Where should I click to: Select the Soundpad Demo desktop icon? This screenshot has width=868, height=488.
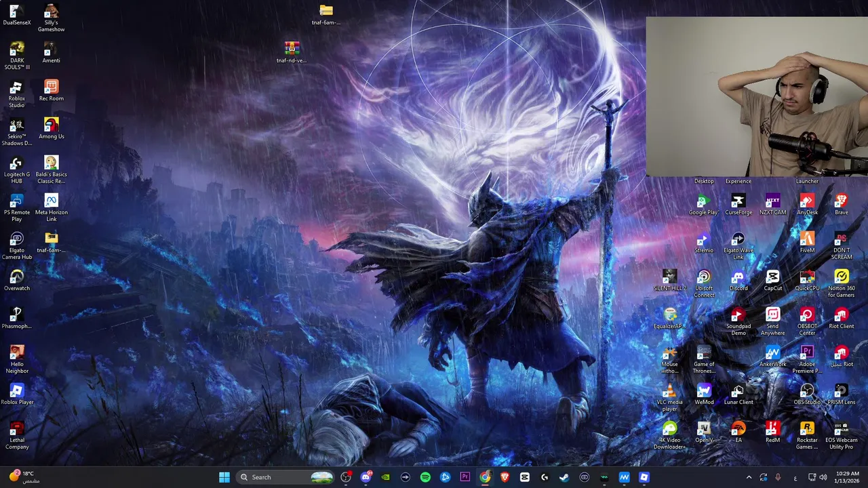click(738, 322)
